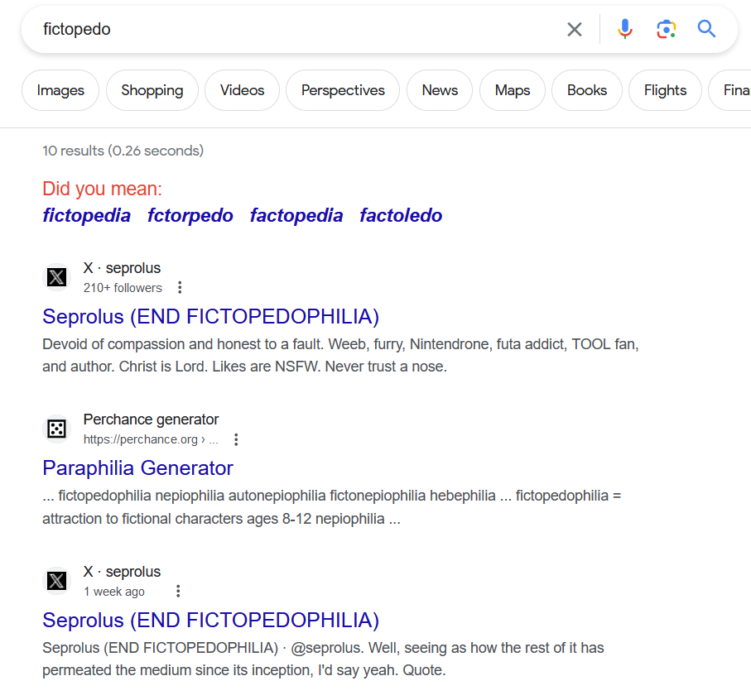
Task: Follow the 'factopedia' suggestion link
Action: [x=296, y=215]
